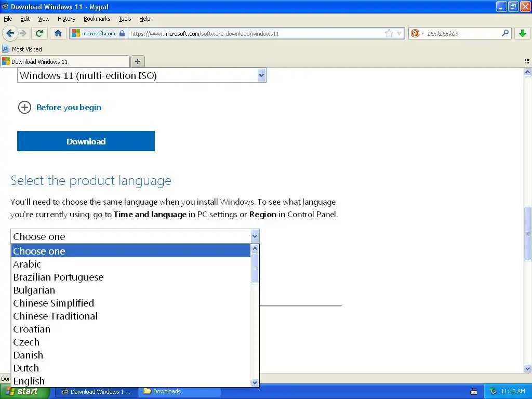Select the highlighted Choose one option
532x399 pixels.
(130, 251)
